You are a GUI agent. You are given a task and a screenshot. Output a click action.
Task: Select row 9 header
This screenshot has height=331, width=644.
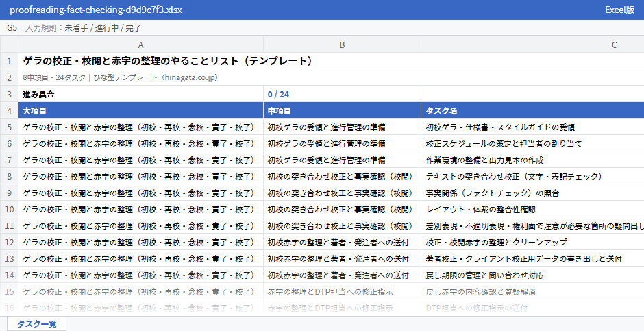[x=9, y=193]
